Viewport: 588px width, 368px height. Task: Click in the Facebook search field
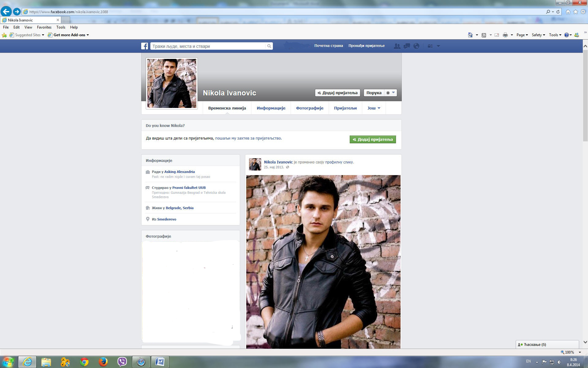tap(208, 46)
